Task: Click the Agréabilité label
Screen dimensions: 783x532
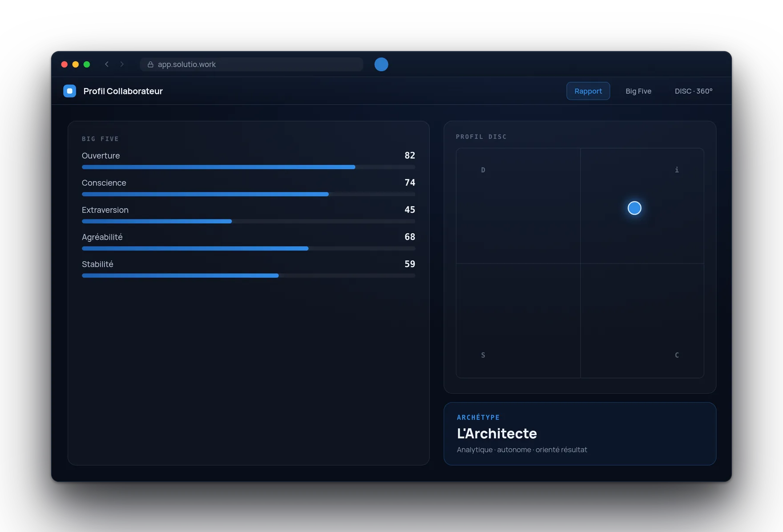Action: click(x=102, y=237)
